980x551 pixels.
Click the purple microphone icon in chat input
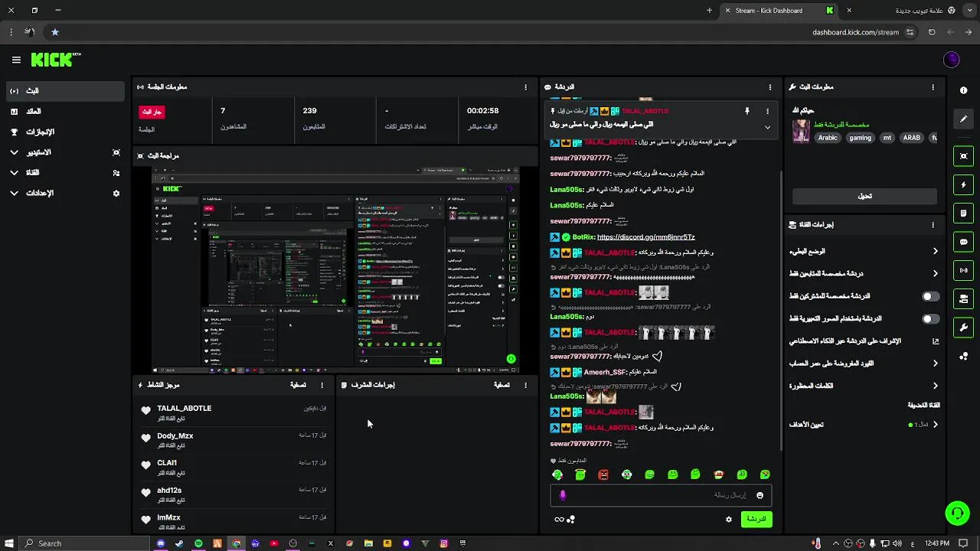[563, 495]
